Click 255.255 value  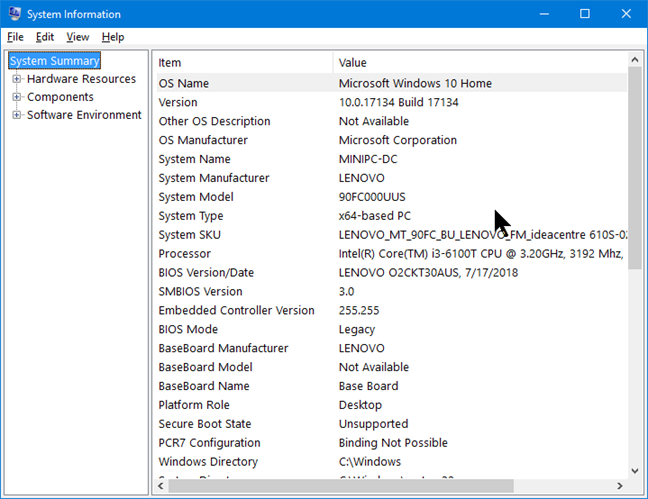359,310
